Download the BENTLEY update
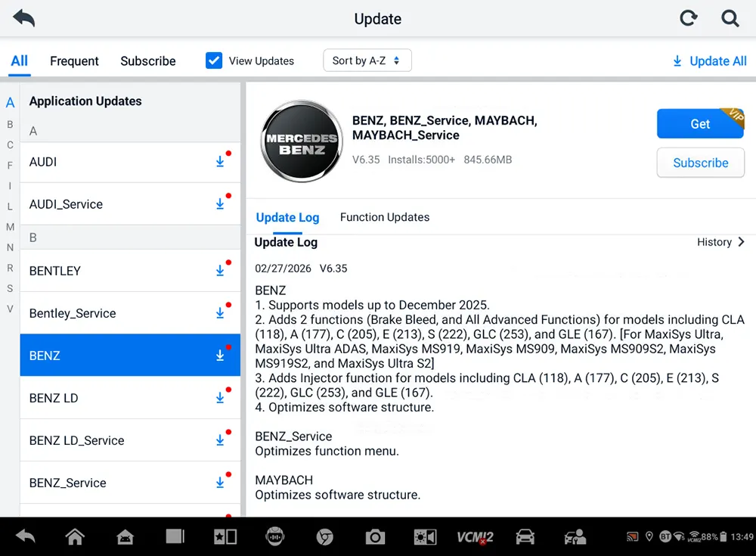The width and height of the screenshot is (756, 556). tap(220, 271)
